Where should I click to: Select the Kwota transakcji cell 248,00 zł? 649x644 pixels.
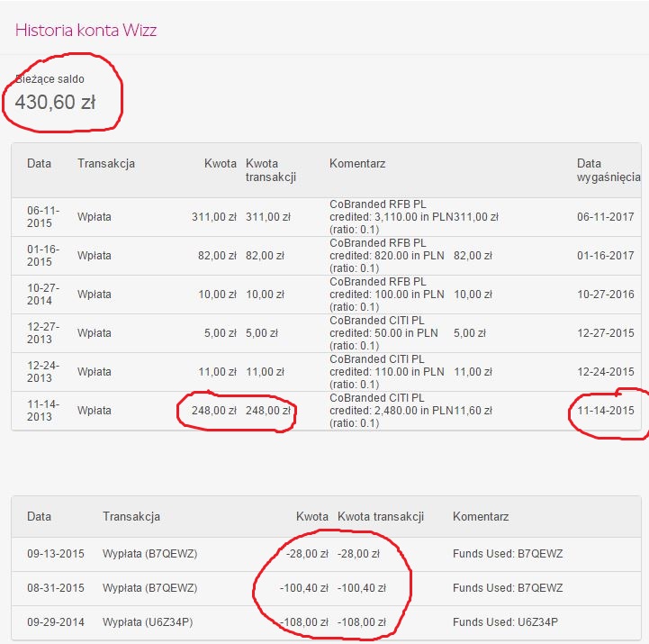tap(268, 411)
